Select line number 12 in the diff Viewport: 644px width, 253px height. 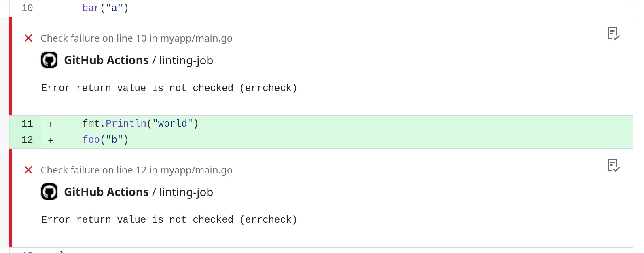(27, 140)
